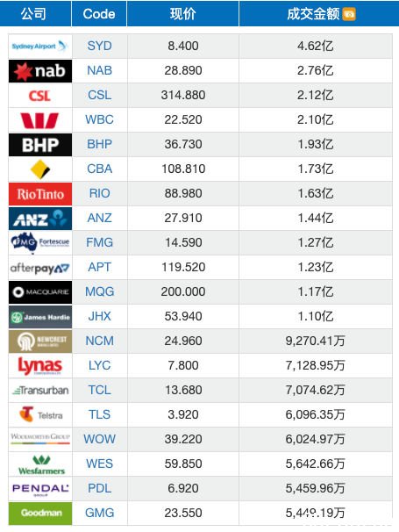This screenshot has width=399, height=532.
Task: Open the BHP logo thumbnail
Action: (40, 145)
